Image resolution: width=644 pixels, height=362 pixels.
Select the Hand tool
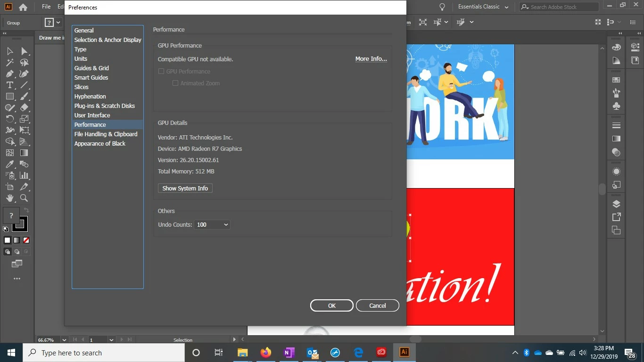(x=10, y=198)
